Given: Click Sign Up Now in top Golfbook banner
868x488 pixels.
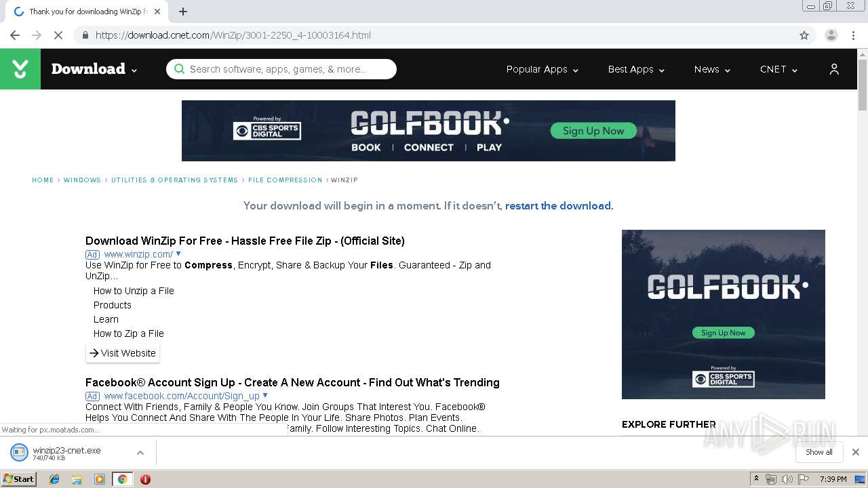Looking at the screenshot, I should 593,131.
